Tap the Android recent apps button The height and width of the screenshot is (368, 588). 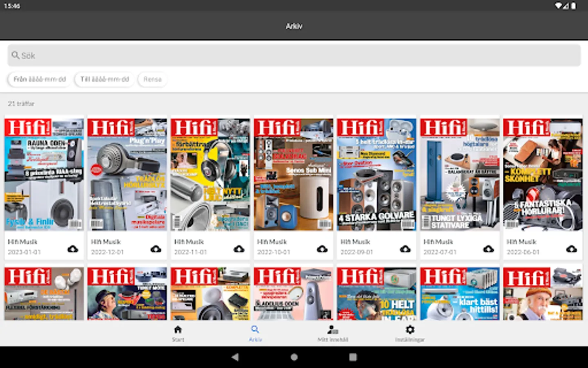pos(353,357)
